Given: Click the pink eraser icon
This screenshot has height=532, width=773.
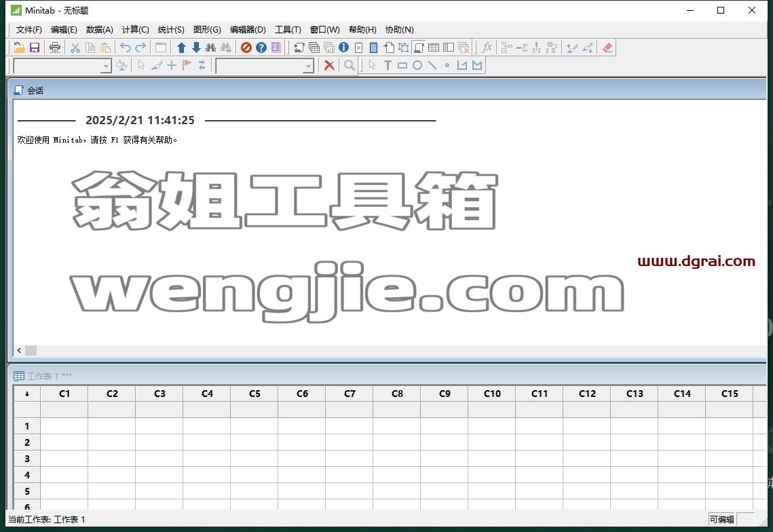Looking at the screenshot, I should click(607, 47).
